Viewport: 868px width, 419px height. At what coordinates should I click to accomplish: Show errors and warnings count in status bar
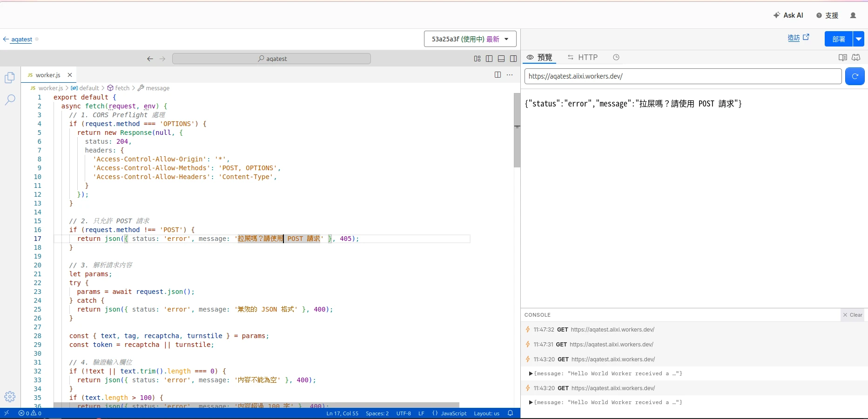pos(30,413)
